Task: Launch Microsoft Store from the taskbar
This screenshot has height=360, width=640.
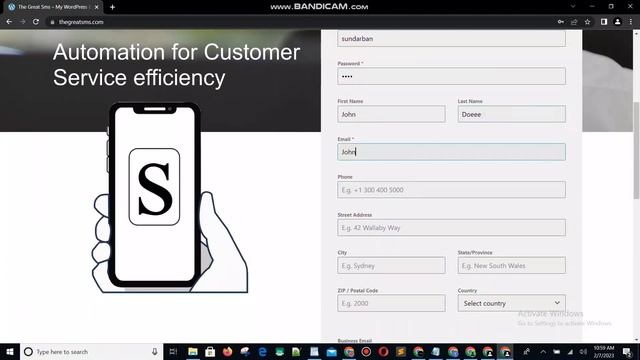Action: (x=210, y=351)
